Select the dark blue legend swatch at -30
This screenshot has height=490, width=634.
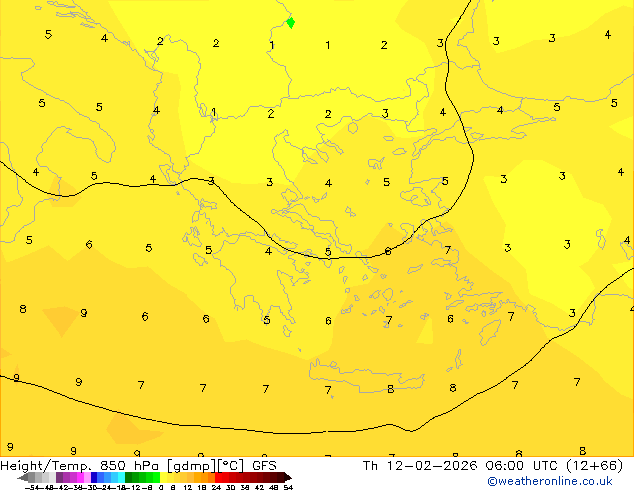94,477
